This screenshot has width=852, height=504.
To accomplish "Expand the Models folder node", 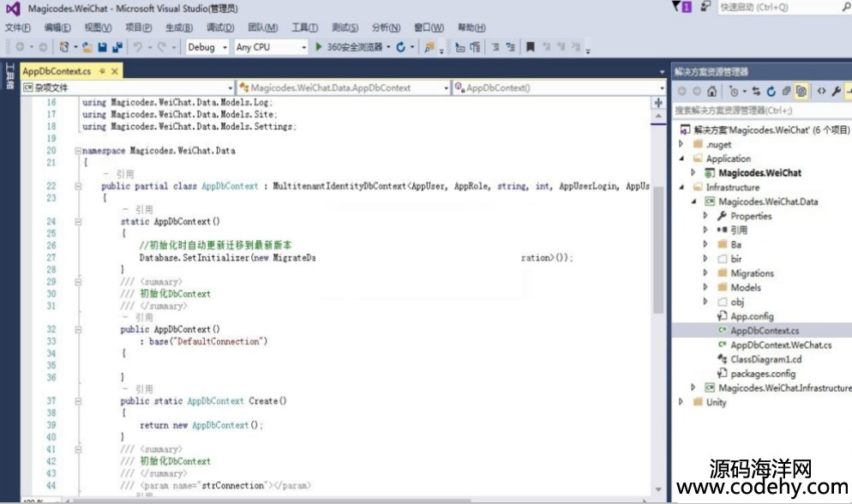I will point(705,287).
